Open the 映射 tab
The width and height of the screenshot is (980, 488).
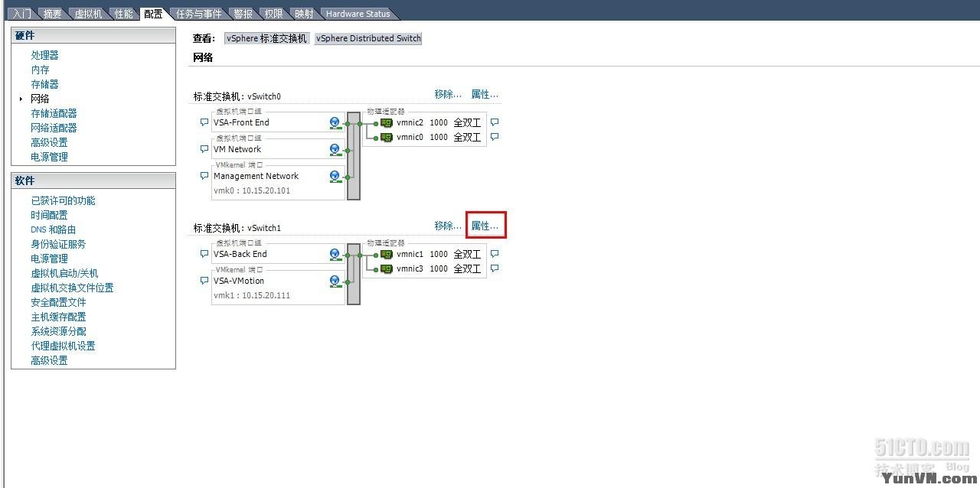point(304,14)
